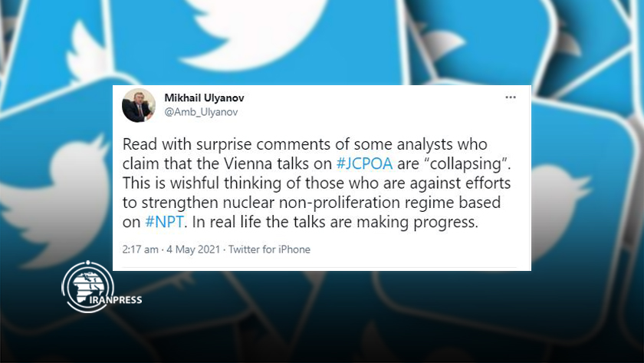
Task: Select the 4 May 2021 date
Action: pos(193,249)
